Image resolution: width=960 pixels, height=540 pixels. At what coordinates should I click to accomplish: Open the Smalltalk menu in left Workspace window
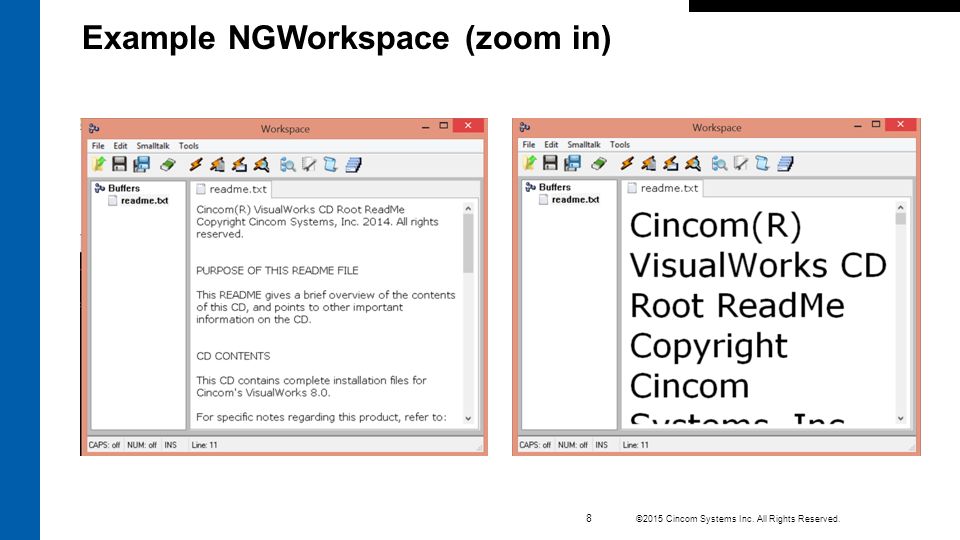(x=153, y=146)
